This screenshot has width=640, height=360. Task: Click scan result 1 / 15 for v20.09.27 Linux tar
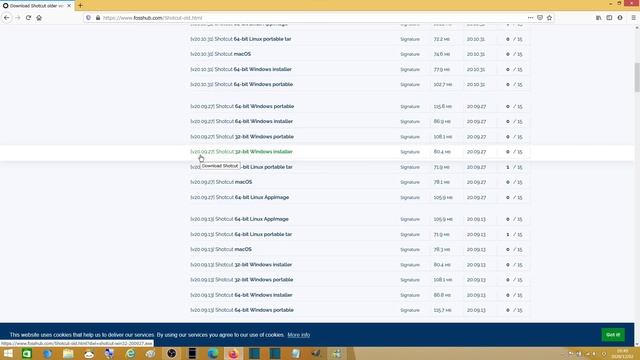coord(514,167)
